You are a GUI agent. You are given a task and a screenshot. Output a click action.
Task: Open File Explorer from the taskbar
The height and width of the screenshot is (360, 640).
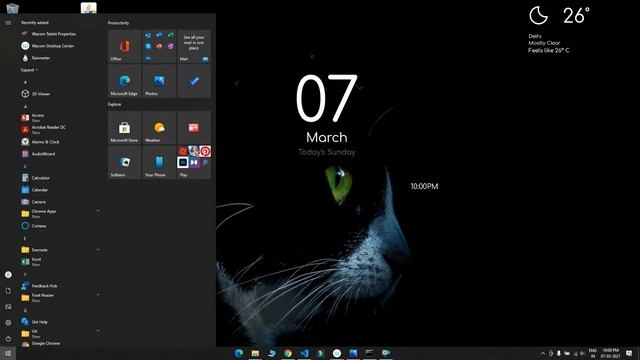coord(255,353)
